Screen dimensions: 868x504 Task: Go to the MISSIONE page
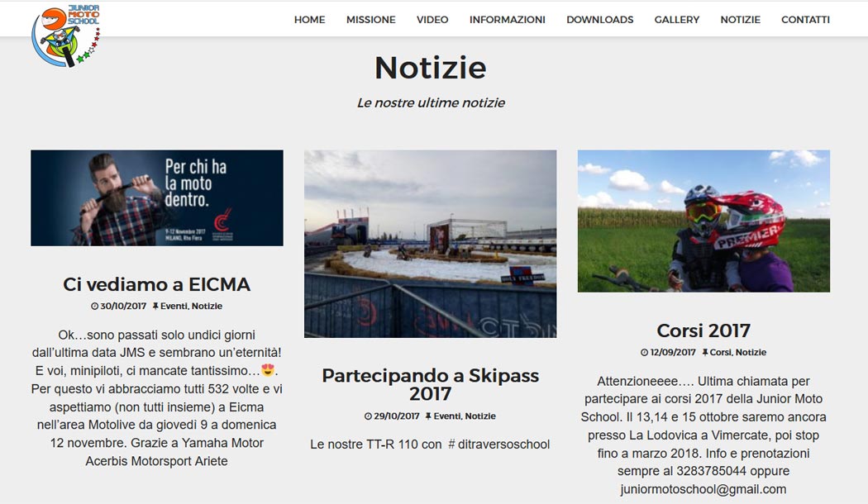370,20
